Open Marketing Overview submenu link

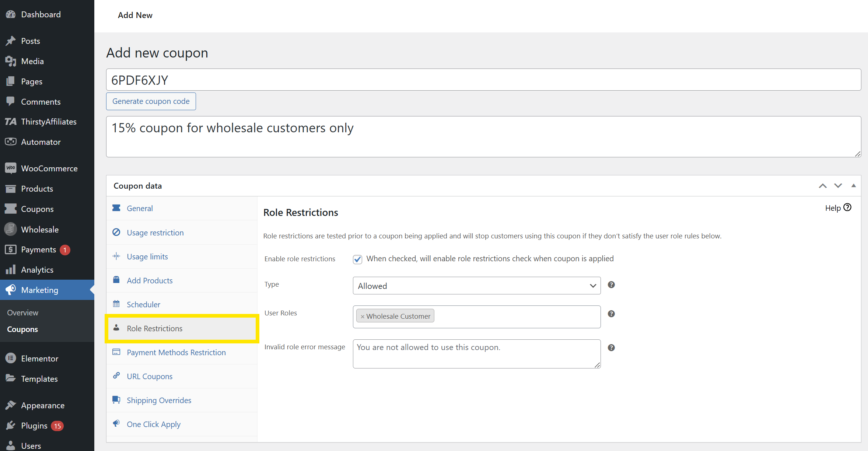pyautogui.click(x=22, y=312)
